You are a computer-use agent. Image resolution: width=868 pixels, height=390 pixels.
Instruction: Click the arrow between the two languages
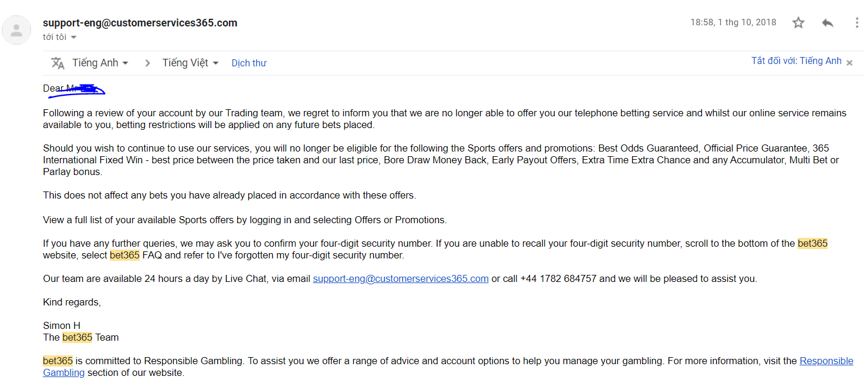[147, 63]
